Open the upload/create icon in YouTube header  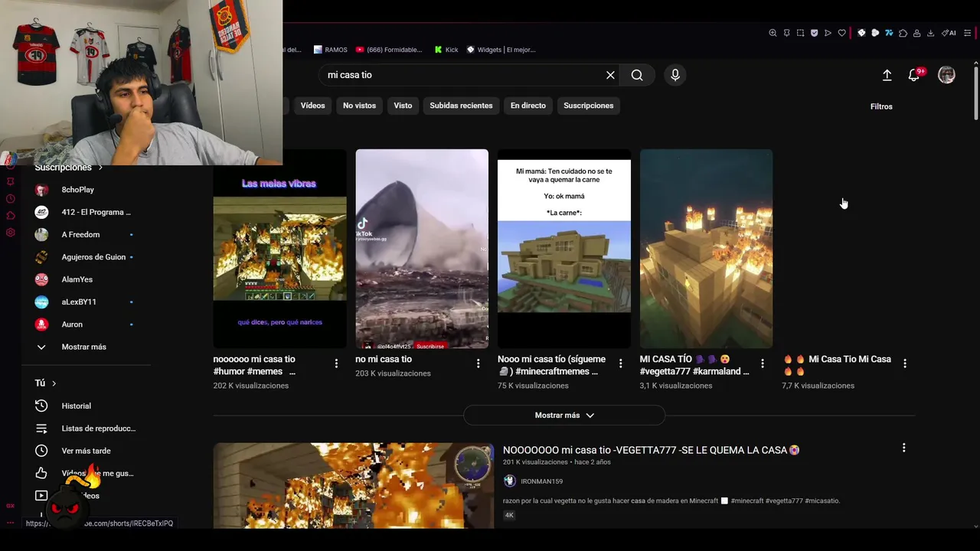(887, 75)
